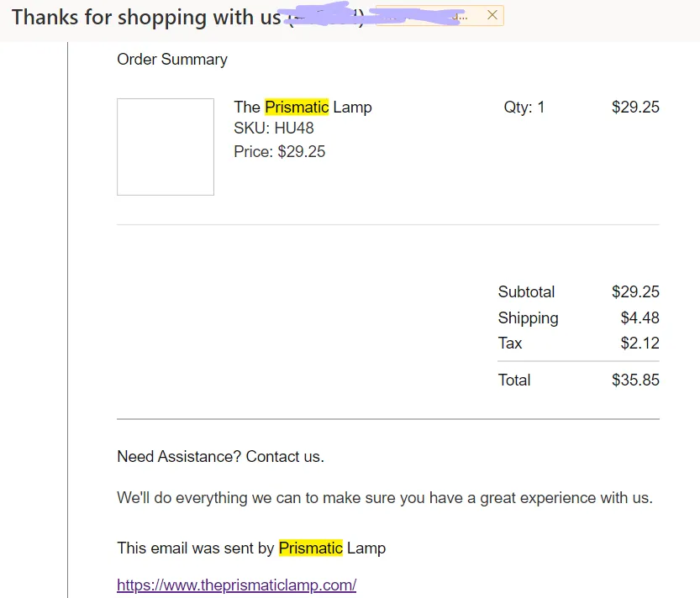Click the Subtotal label

click(x=526, y=291)
